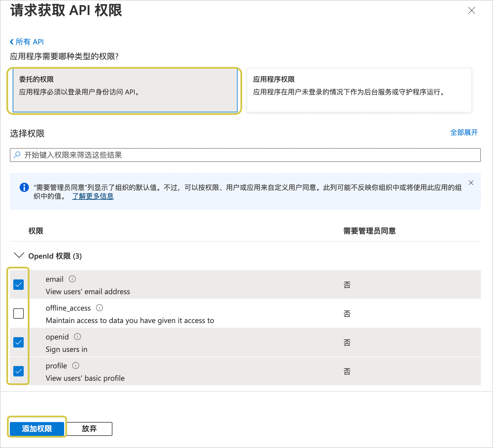The image size is (493, 448).
Task: Click 'View users' basic profile' text
Action: [85, 378]
